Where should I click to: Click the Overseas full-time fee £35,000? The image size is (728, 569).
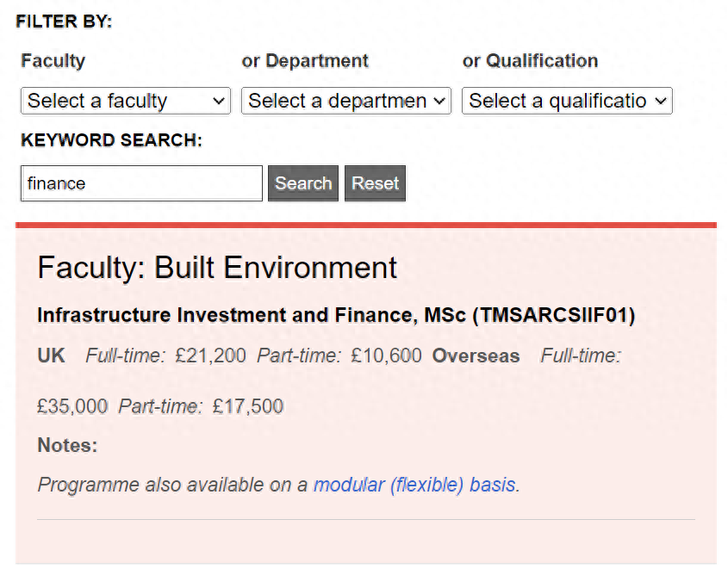coord(72,406)
